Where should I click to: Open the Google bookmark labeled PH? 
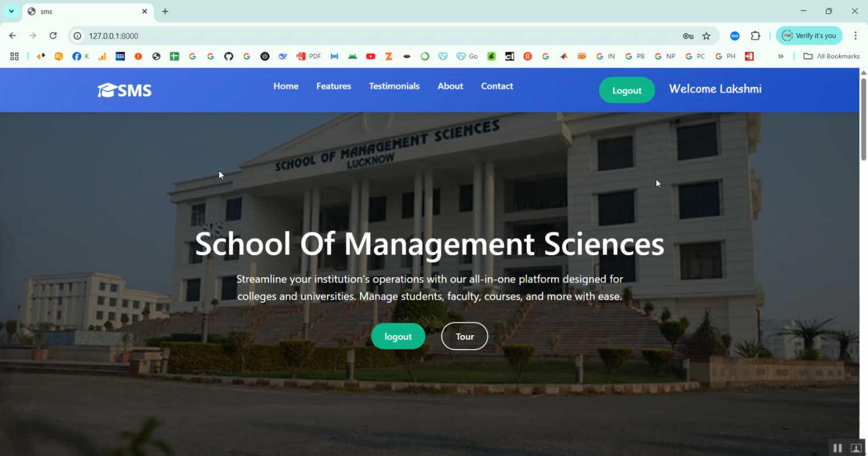725,56
